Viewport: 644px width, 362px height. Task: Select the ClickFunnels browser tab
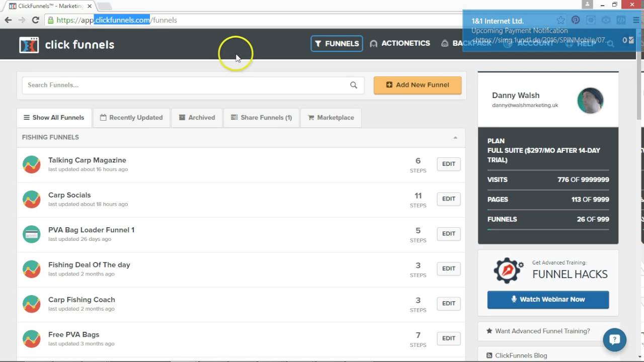49,6
